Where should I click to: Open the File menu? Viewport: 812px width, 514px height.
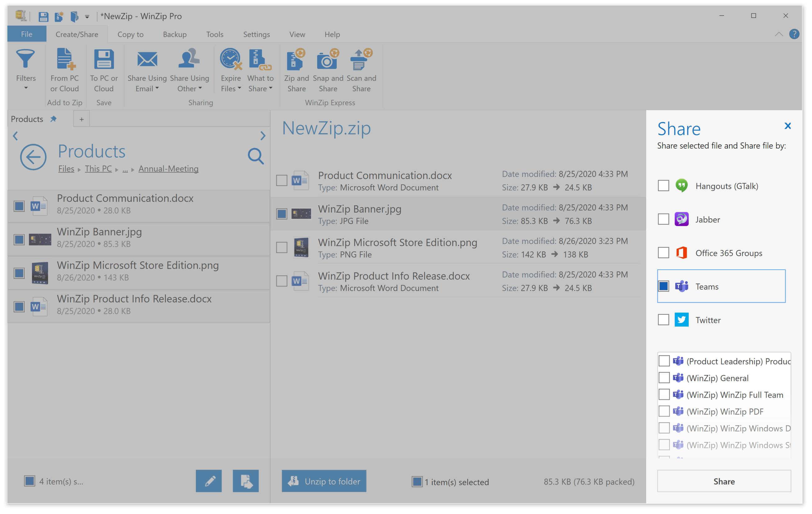point(27,34)
